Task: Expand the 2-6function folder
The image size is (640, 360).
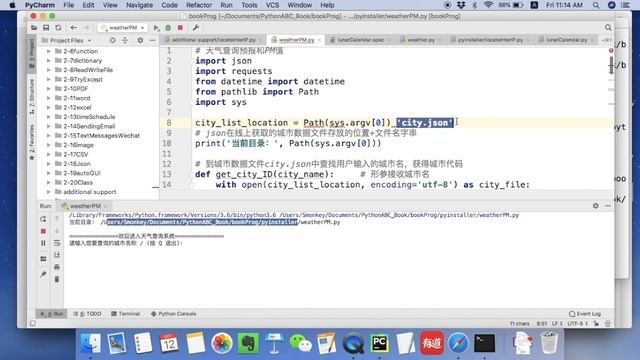Action: point(49,51)
